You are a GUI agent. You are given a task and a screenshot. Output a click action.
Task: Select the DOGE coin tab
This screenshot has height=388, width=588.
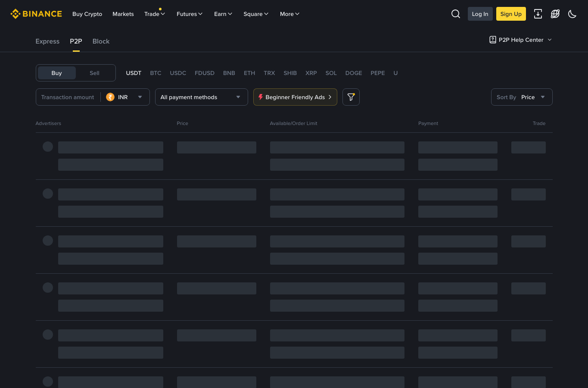coord(354,73)
